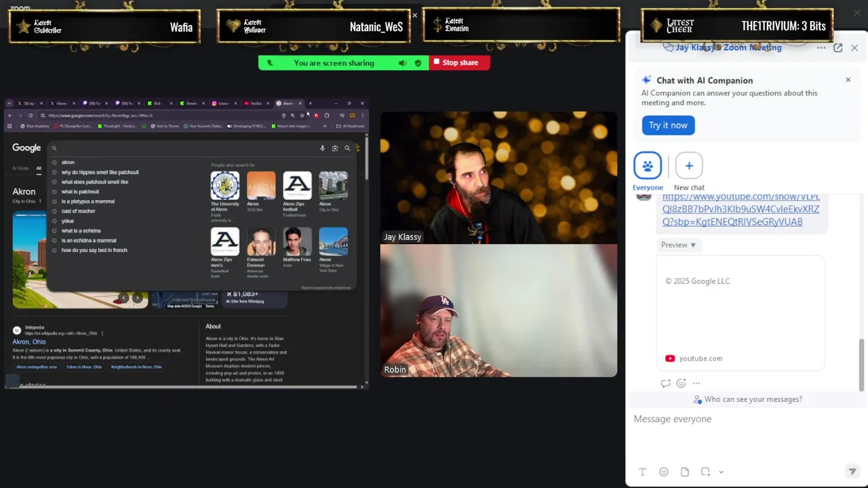Open Matthew Frias suggestion thumbnail
The image size is (868, 488).
297,242
